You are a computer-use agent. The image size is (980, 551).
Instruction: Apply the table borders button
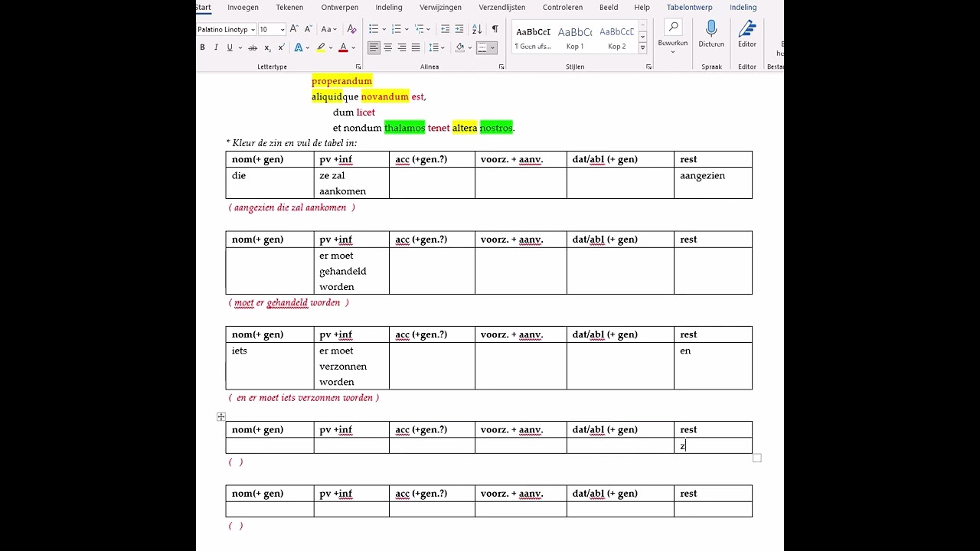point(482,47)
